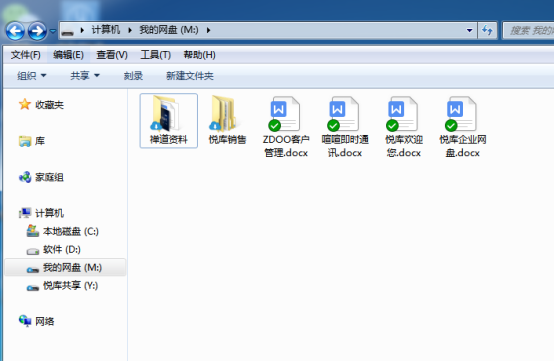Viewport: 554px width, 361px height.
Task: Select the 悦库企业网盘.docx document
Action: click(x=462, y=126)
